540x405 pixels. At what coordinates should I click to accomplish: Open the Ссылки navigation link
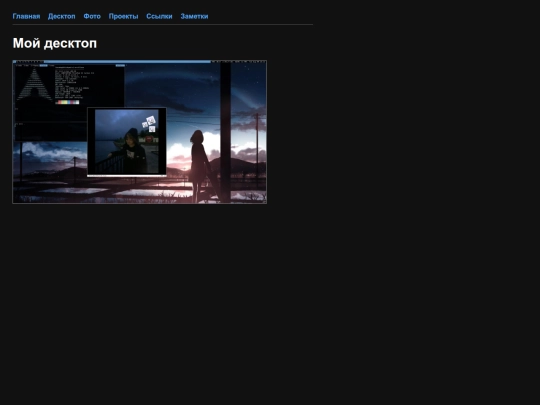159,16
